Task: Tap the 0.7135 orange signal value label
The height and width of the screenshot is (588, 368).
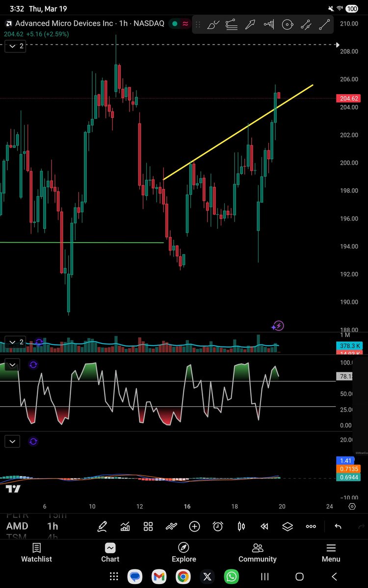Action: [348, 469]
